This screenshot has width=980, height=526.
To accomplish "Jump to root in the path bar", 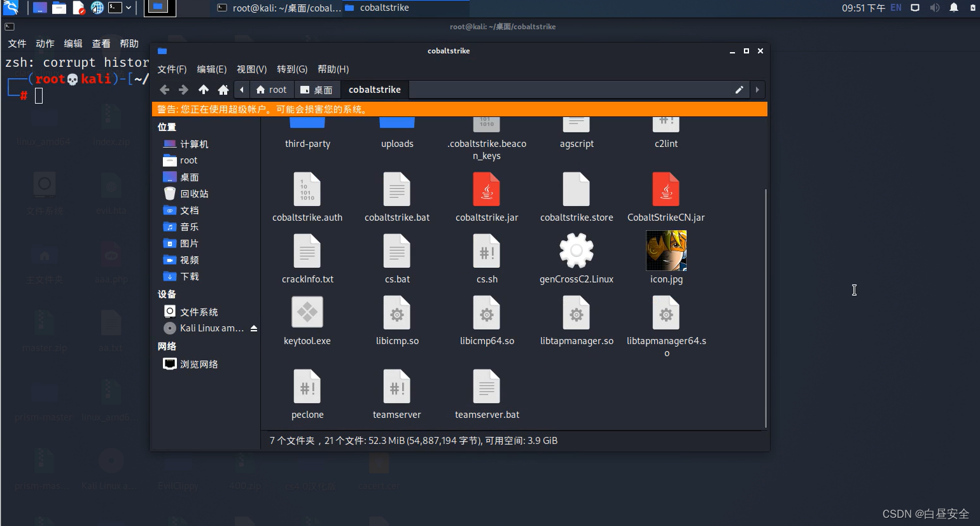I will (x=271, y=90).
